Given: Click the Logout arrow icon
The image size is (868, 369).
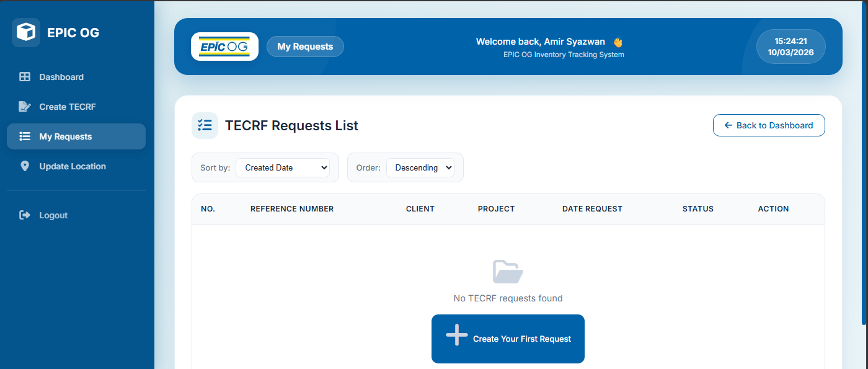Looking at the screenshot, I should tap(25, 215).
